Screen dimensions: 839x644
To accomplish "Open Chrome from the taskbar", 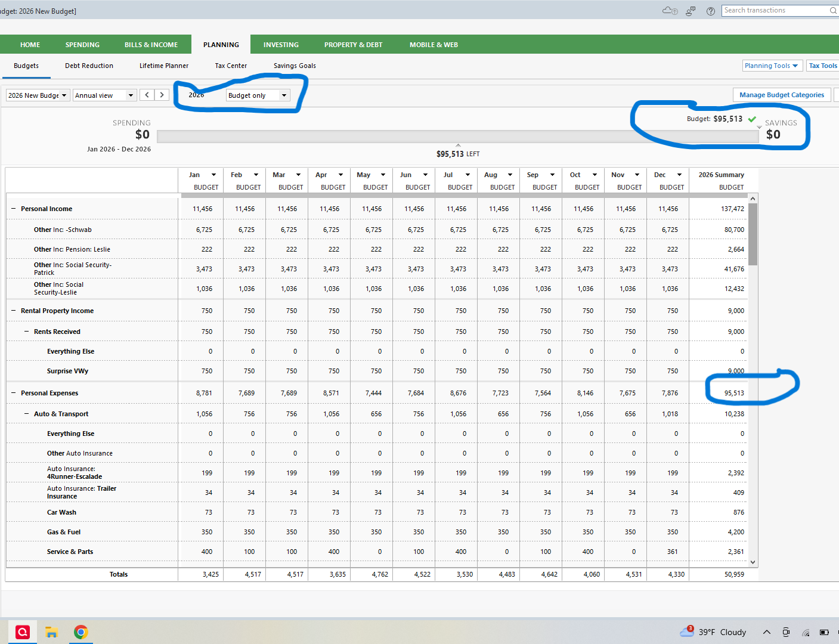I will 81,632.
